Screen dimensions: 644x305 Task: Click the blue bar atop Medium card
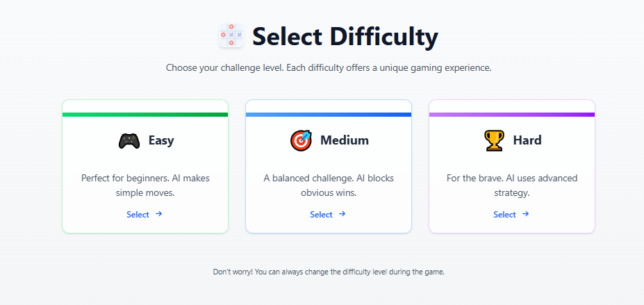[x=329, y=115]
